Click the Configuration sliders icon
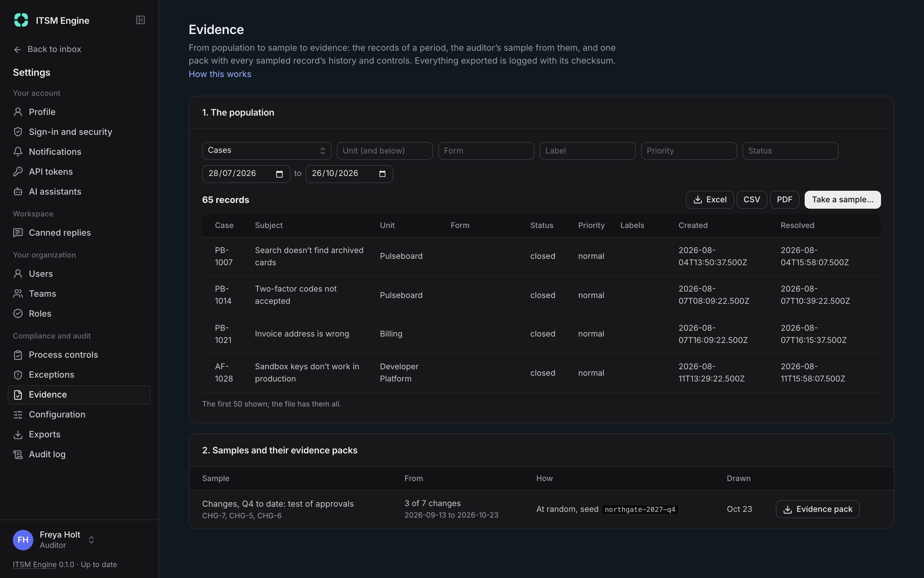 point(18,415)
